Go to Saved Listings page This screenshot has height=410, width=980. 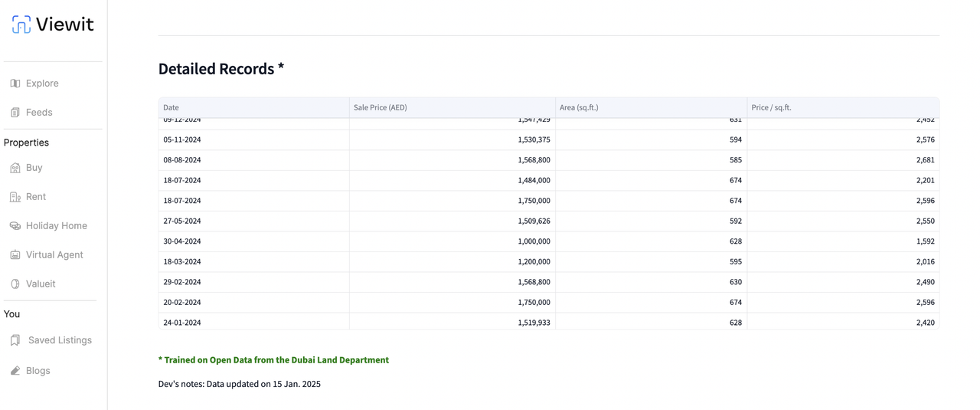[x=60, y=340]
